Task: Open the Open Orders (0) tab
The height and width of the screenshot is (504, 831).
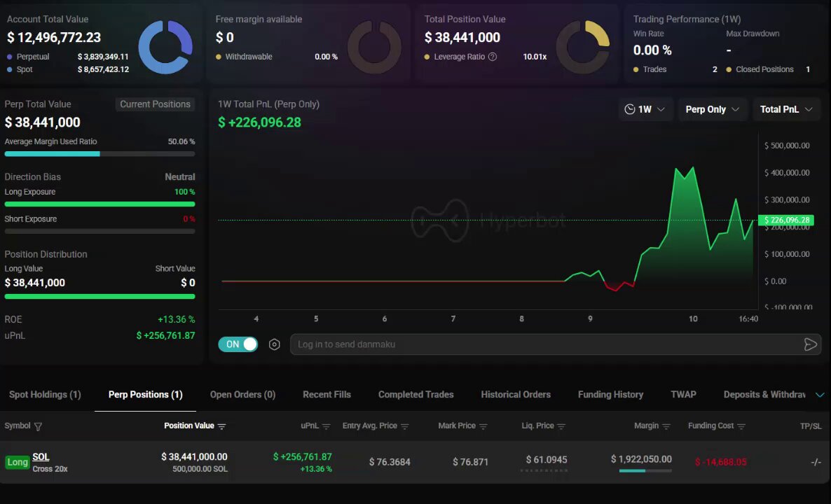Action: 242,394
